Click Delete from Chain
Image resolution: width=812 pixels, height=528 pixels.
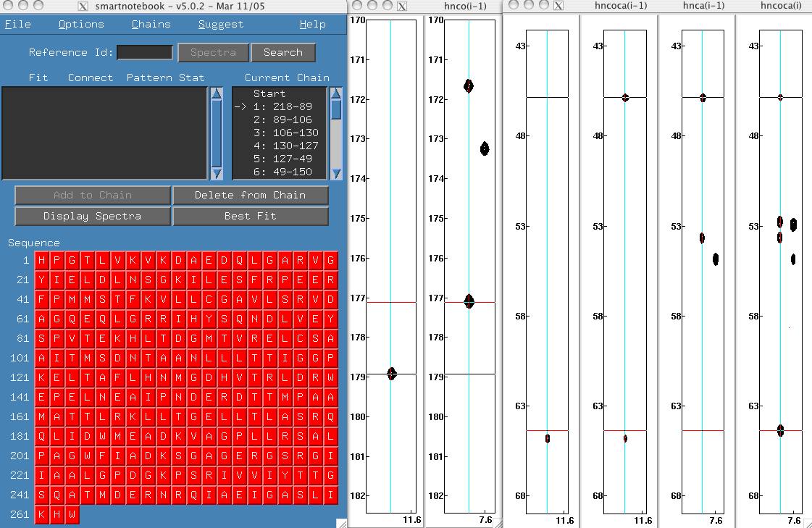(x=250, y=195)
